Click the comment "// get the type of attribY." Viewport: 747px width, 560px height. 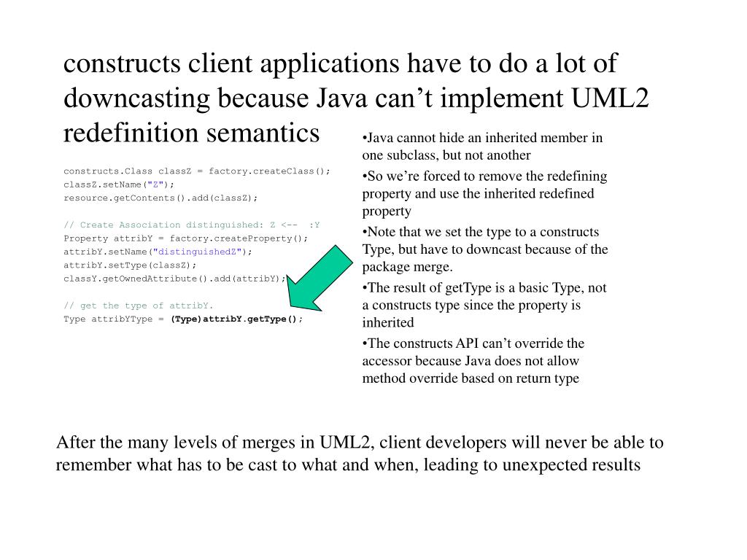(138, 306)
